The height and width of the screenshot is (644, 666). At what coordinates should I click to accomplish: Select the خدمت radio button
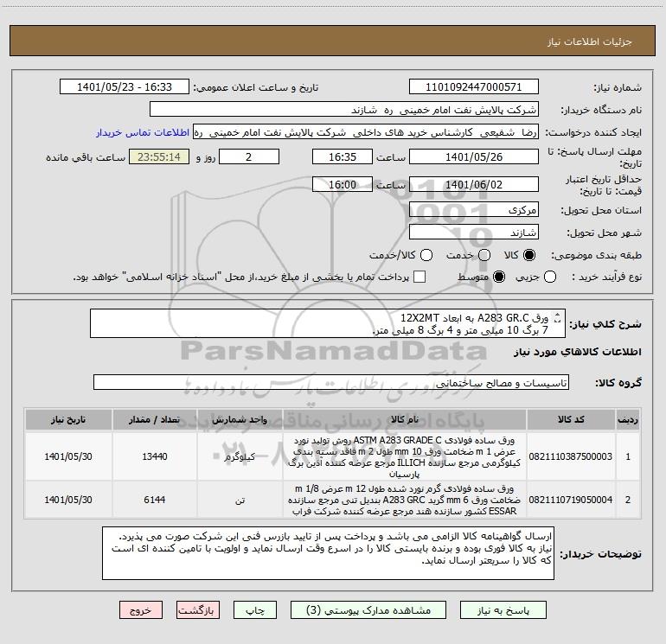(x=484, y=255)
